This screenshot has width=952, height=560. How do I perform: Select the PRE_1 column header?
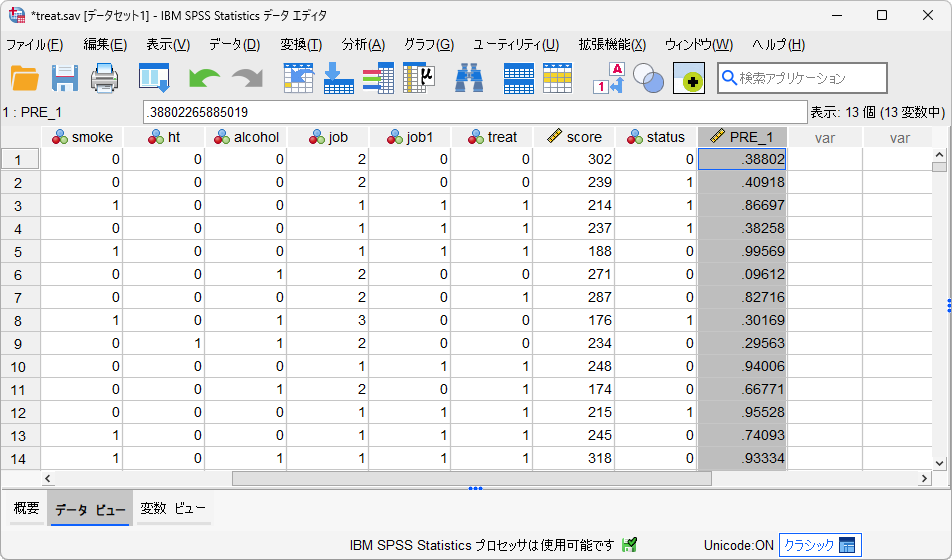coord(743,137)
